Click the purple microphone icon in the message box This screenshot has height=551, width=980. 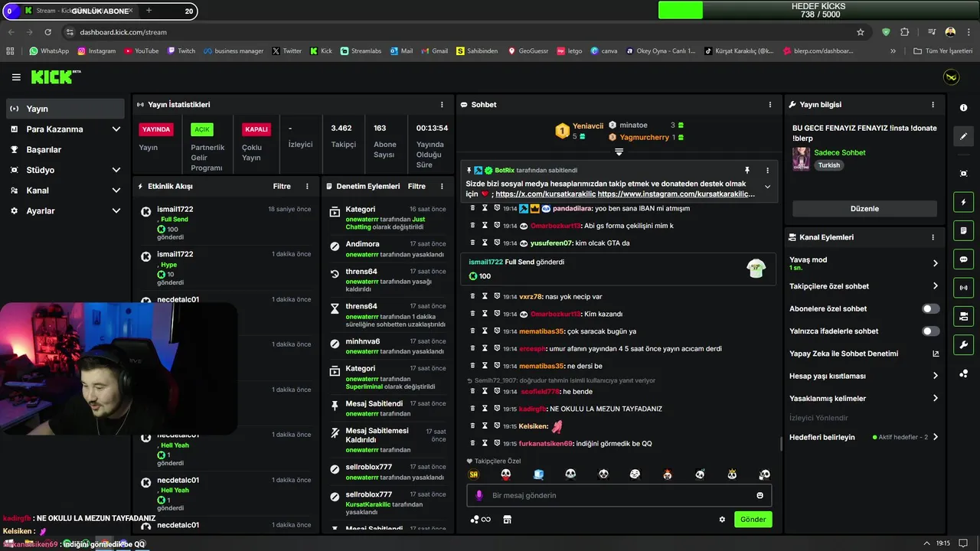click(479, 495)
